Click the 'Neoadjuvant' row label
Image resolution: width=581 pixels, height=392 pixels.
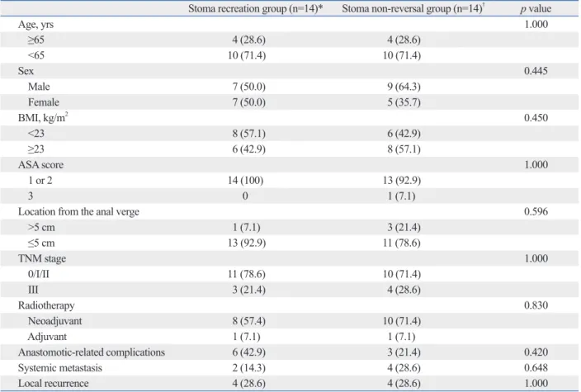click(x=54, y=321)
